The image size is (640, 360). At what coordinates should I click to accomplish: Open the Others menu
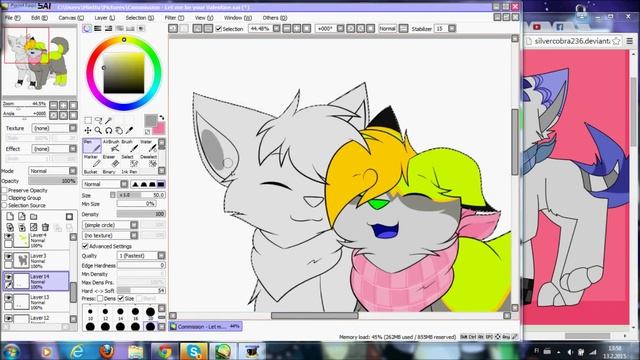coord(275,18)
